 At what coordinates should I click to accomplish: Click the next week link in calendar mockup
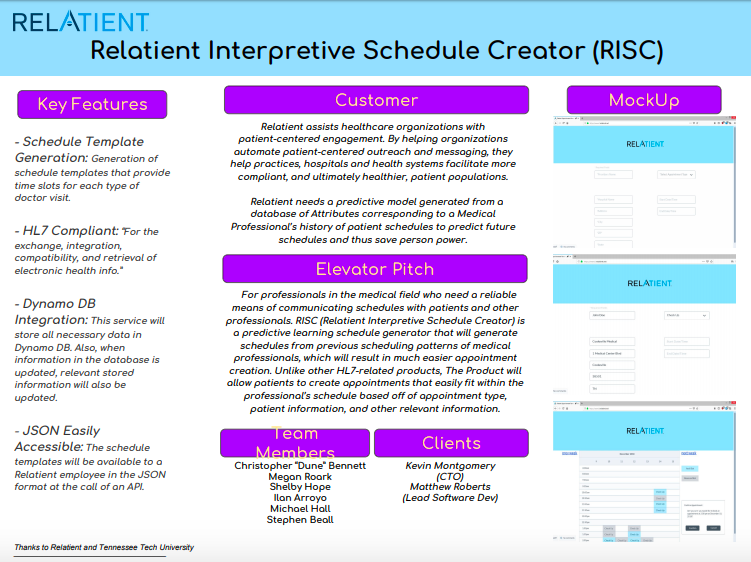688,453
